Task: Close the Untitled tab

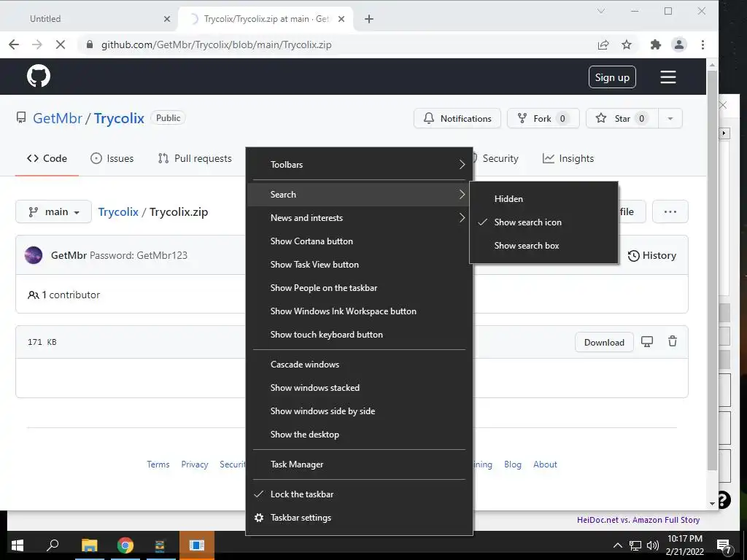Action: click(167, 19)
